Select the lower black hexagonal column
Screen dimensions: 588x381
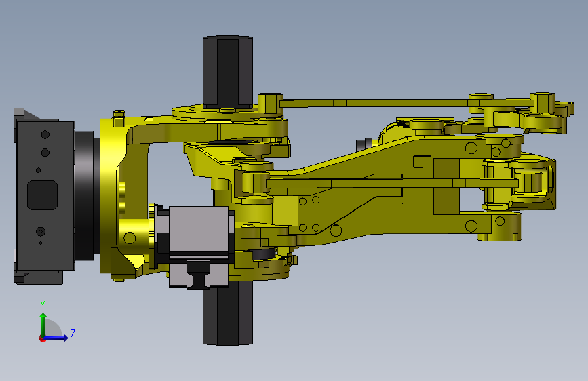[228, 313]
